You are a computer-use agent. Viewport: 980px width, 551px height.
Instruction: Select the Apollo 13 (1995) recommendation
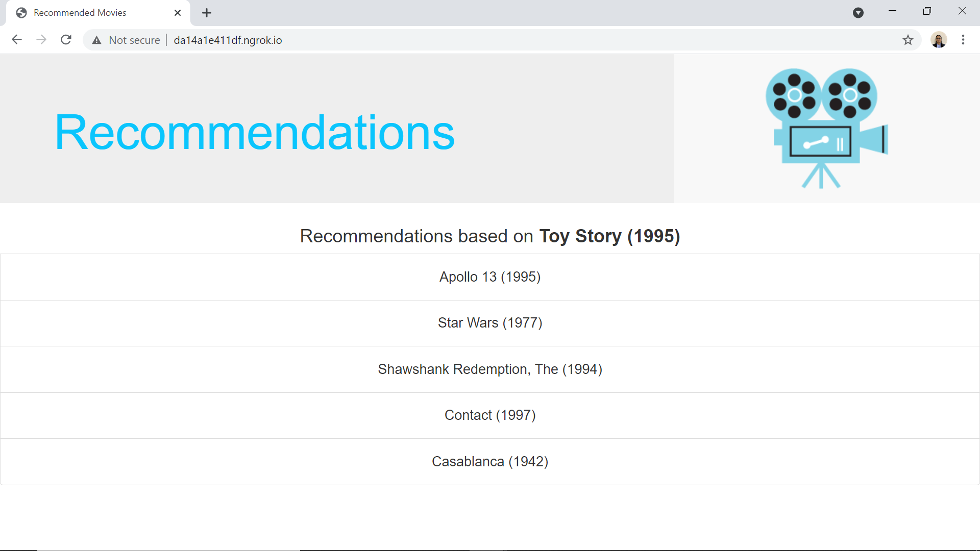coord(490,277)
